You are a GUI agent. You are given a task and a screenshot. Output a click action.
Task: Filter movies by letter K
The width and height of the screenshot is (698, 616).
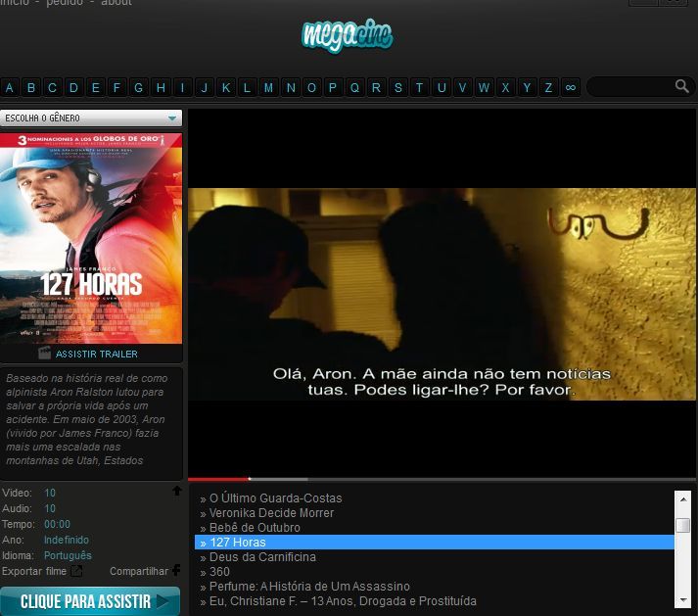tap(226, 87)
